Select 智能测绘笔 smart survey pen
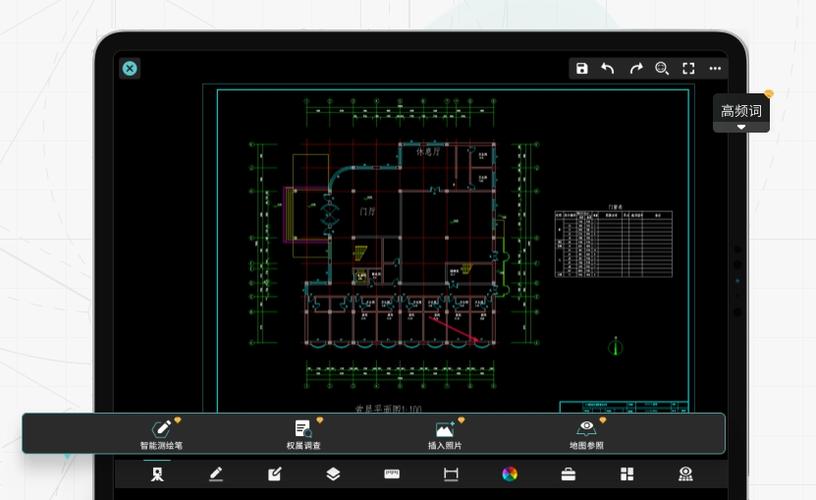This screenshot has height=500, width=816. [161, 434]
